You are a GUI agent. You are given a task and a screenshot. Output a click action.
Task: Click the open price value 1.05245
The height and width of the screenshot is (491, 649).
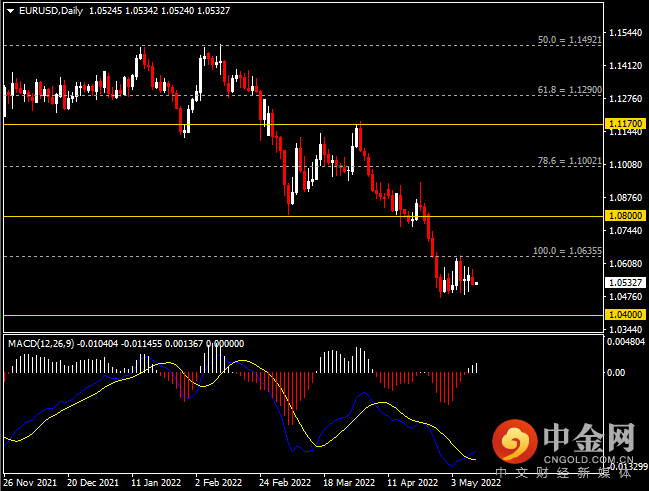106,11
